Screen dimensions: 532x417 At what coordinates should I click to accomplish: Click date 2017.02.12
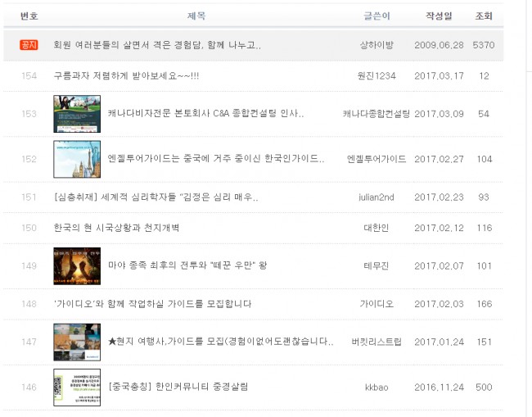coord(439,228)
